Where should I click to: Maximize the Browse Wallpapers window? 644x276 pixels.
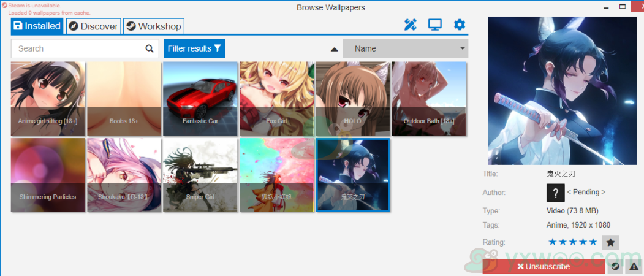[623, 7]
